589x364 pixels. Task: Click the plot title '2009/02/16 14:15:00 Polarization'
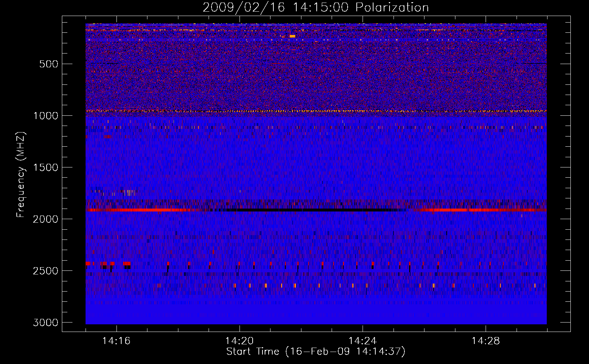click(316, 7)
